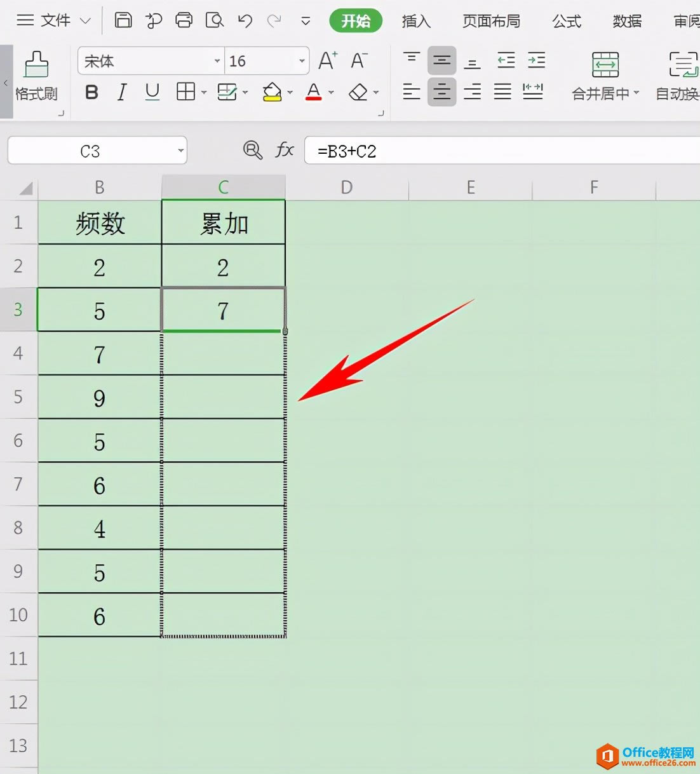The height and width of the screenshot is (774, 700).
Task: Click cell with header 频数
Action: [100, 222]
